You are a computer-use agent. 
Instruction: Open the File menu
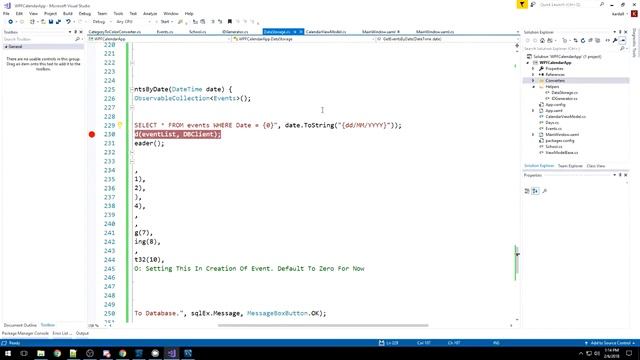tap(6, 13)
